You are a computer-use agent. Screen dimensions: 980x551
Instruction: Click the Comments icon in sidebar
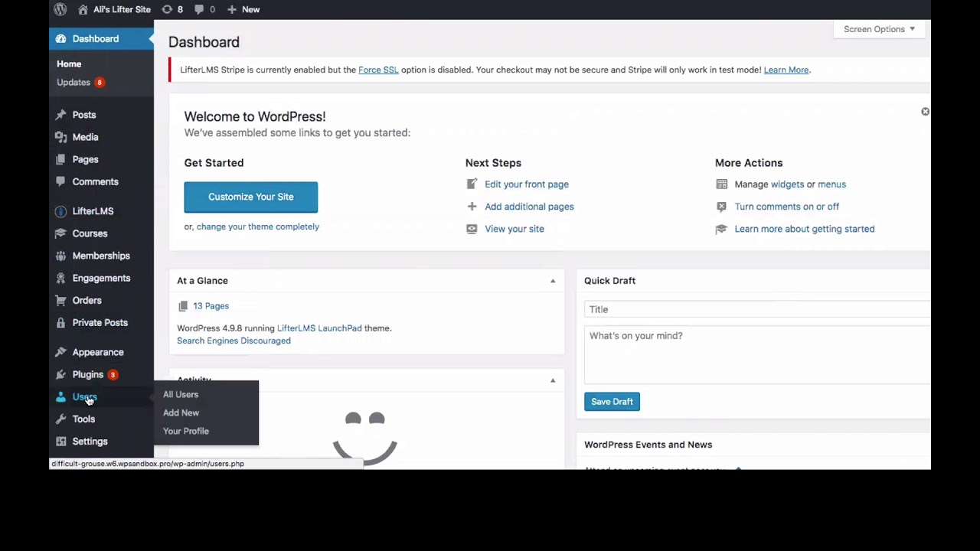click(x=61, y=181)
